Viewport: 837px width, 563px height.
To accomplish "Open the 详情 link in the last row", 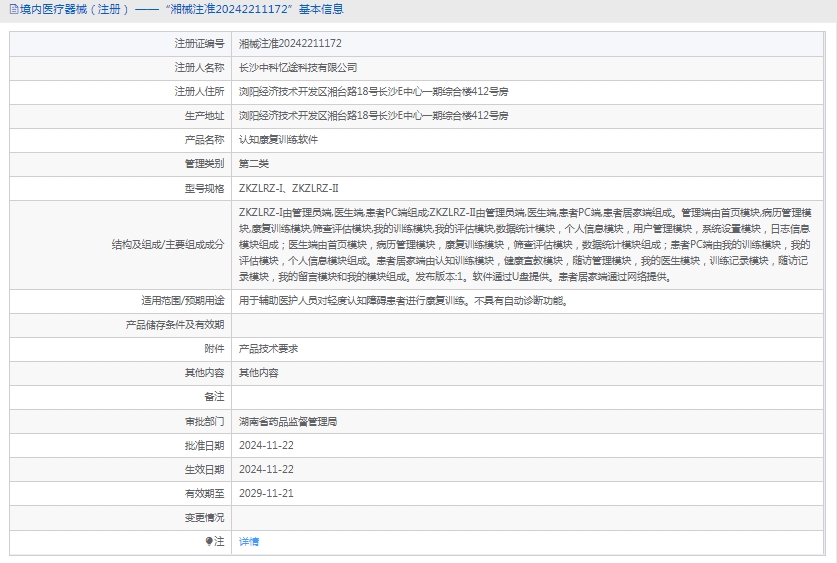I will [x=249, y=541].
